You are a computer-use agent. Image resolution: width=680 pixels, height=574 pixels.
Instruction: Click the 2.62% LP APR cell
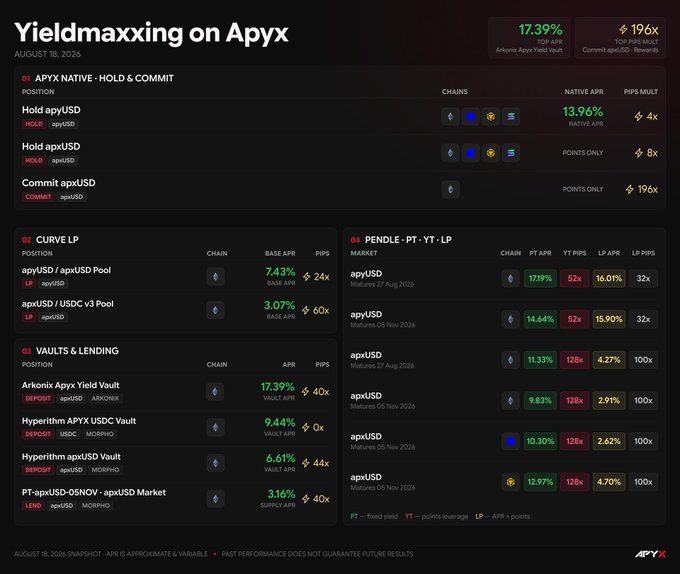coord(609,441)
